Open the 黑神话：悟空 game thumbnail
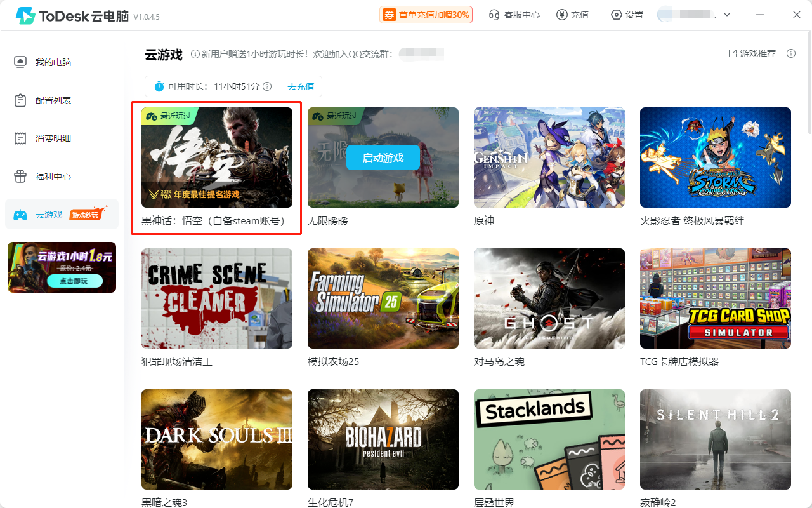 (x=217, y=157)
